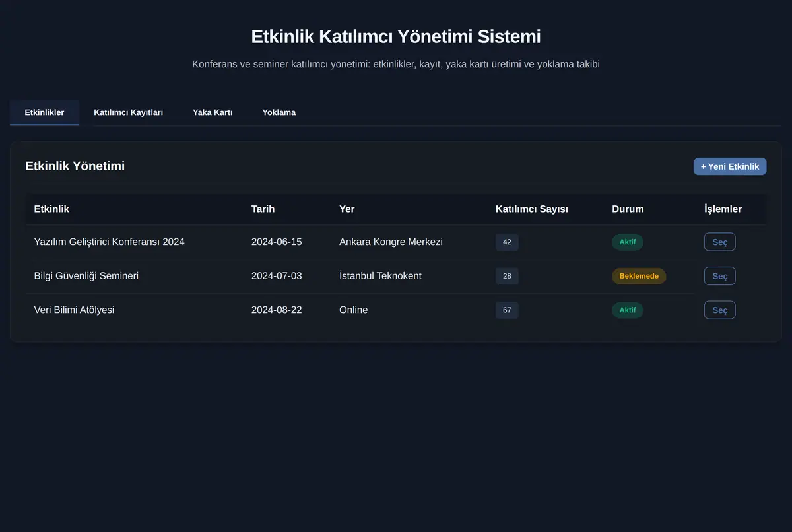Click Aktif status of Veri Bilimi Atölyesi
This screenshot has height=532, width=792.
point(628,310)
